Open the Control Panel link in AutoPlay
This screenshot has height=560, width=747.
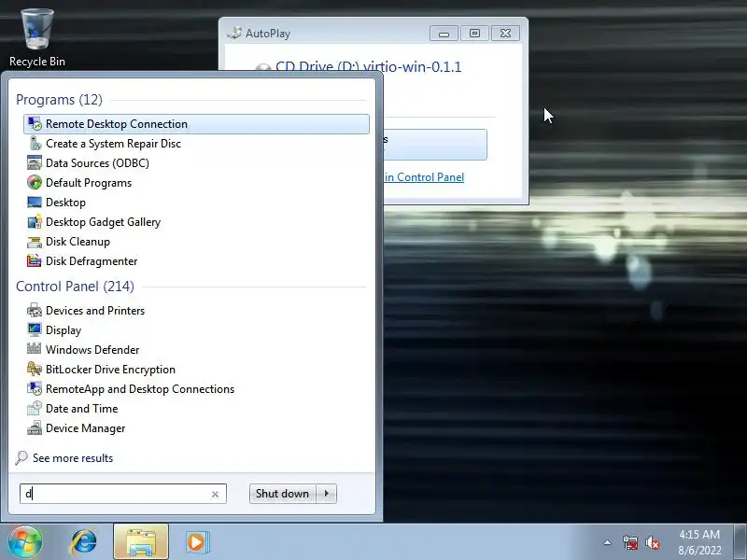click(424, 177)
